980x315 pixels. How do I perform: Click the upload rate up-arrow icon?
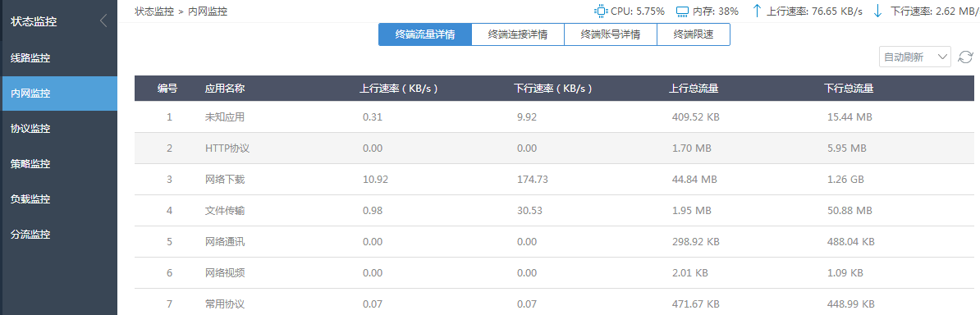coord(758,11)
